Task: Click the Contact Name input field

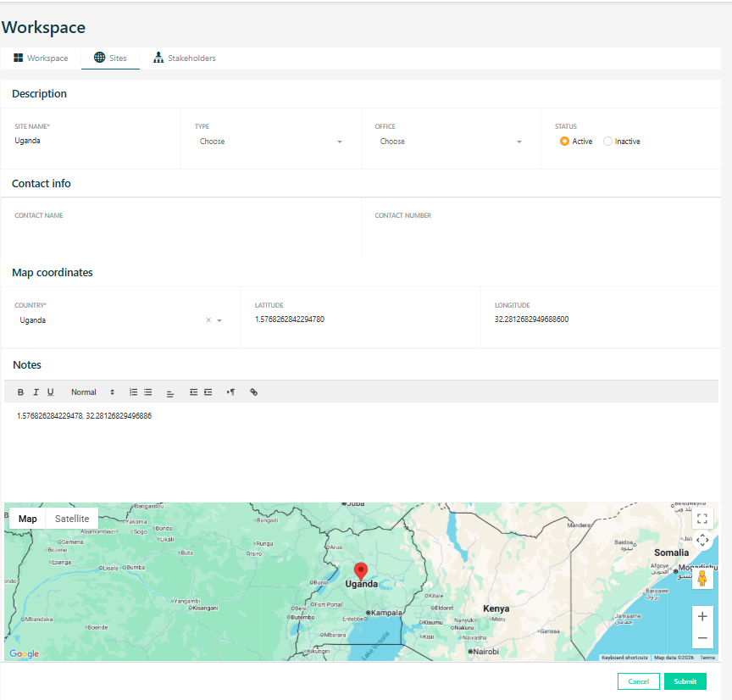Action: [180, 233]
